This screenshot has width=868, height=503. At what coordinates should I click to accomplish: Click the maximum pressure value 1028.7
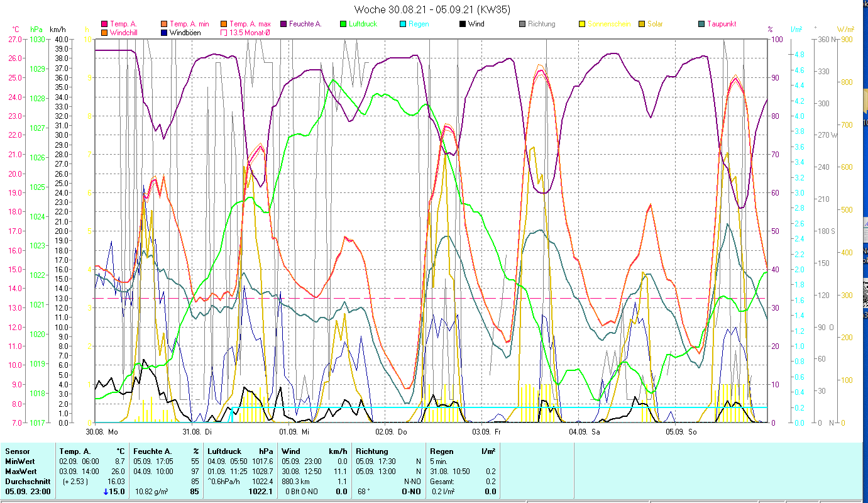pyautogui.click(x=263, y=472)
